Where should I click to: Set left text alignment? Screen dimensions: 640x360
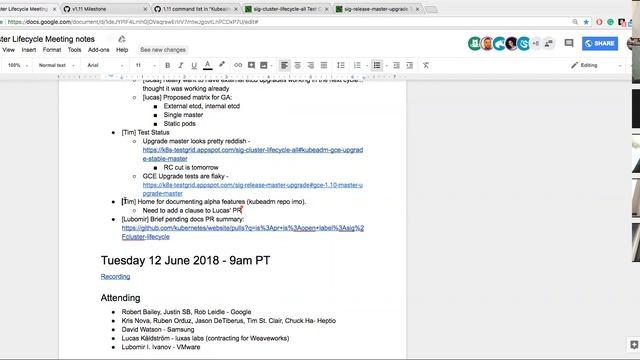click(x=284, y=65)
